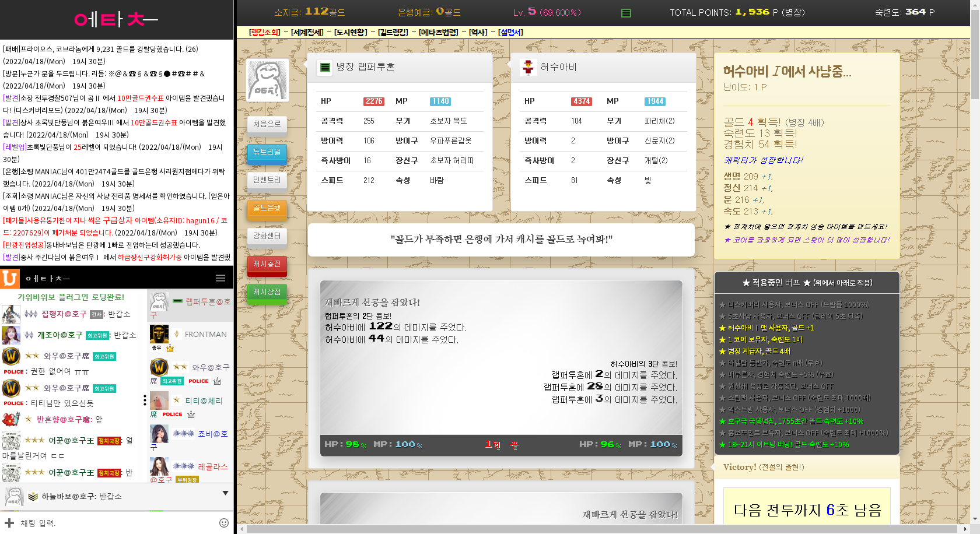Click weapon name 초보자 목도

[x=449, y=121]
